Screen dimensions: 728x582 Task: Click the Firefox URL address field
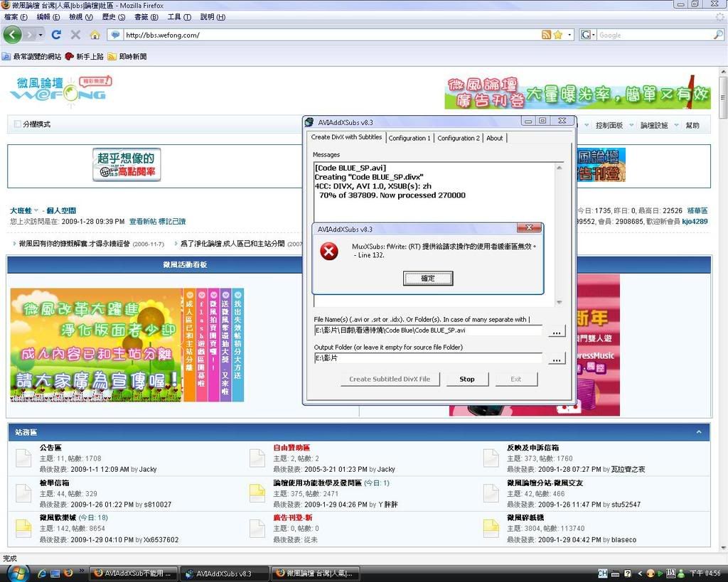[332, 35]
